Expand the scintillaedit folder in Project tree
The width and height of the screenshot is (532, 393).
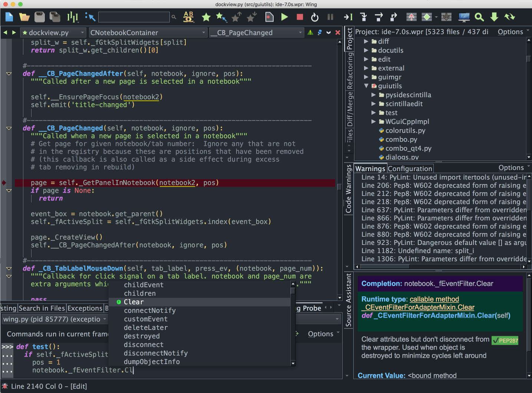tap(374, 104)
